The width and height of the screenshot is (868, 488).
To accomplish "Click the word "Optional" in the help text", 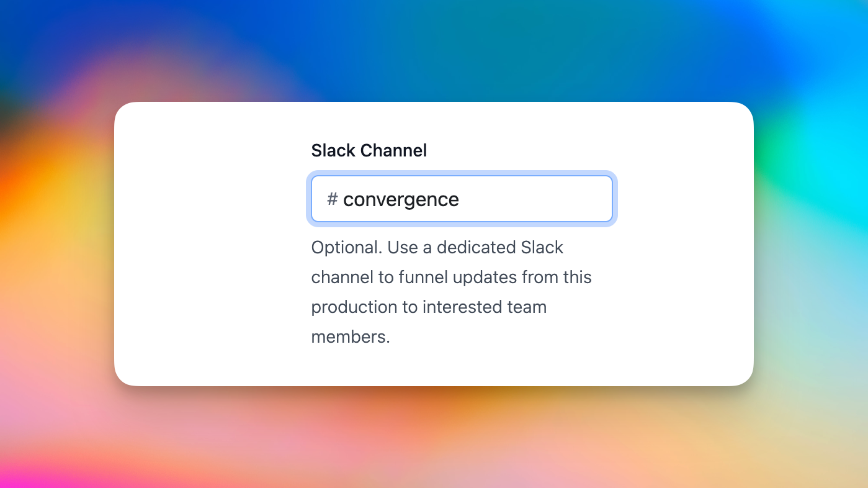I will (345, 247).
